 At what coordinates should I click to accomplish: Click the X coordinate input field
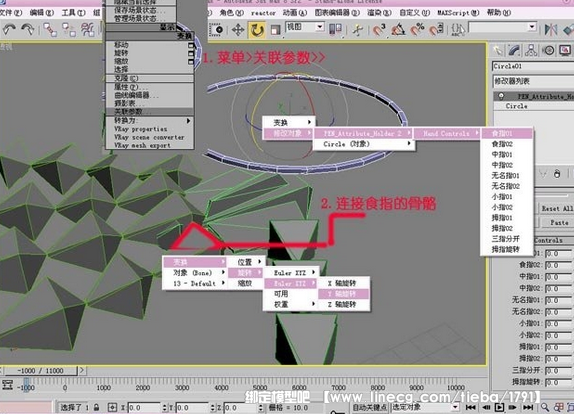pos(144,407)
